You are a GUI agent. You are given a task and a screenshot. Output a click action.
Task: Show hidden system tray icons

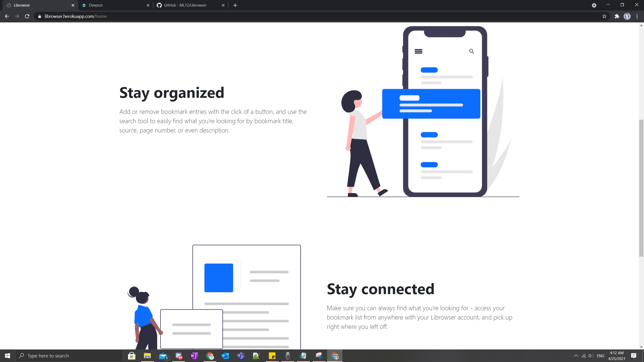[x=576, y=356]
